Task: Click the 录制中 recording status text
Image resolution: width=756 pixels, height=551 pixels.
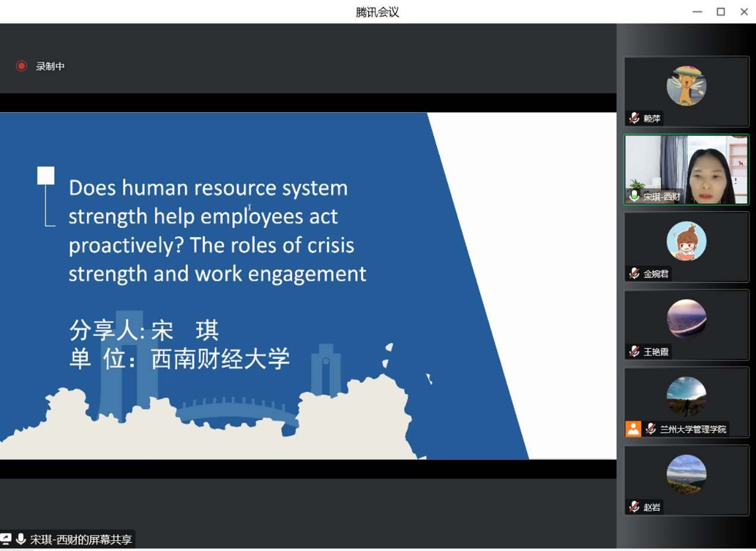Action: tap(50, 66)
